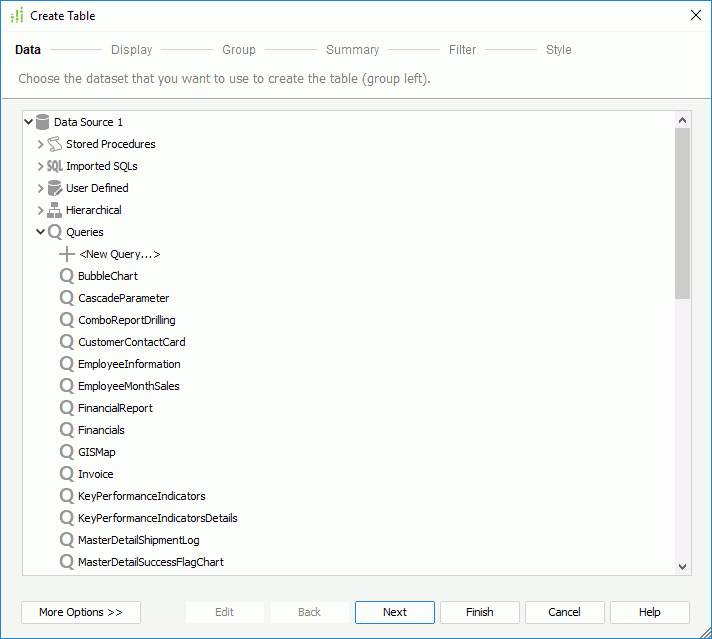Go to the Data wizard step
Screen dimensions: 712x639
pyautogui.click(x=28, y=50)
